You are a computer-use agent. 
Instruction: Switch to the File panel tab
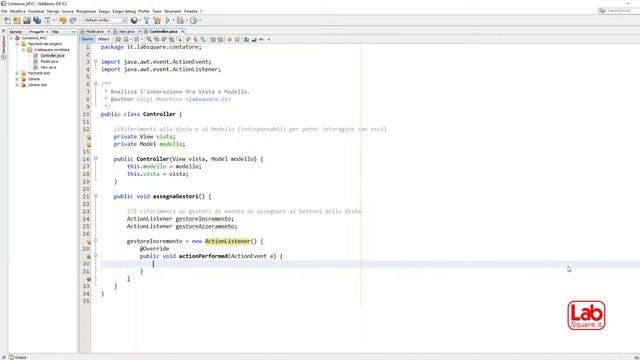click(x=55, y=31)
